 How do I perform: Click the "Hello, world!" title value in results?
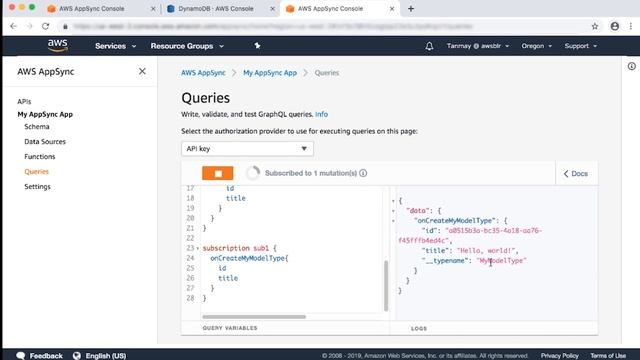(x=487, y=251)
